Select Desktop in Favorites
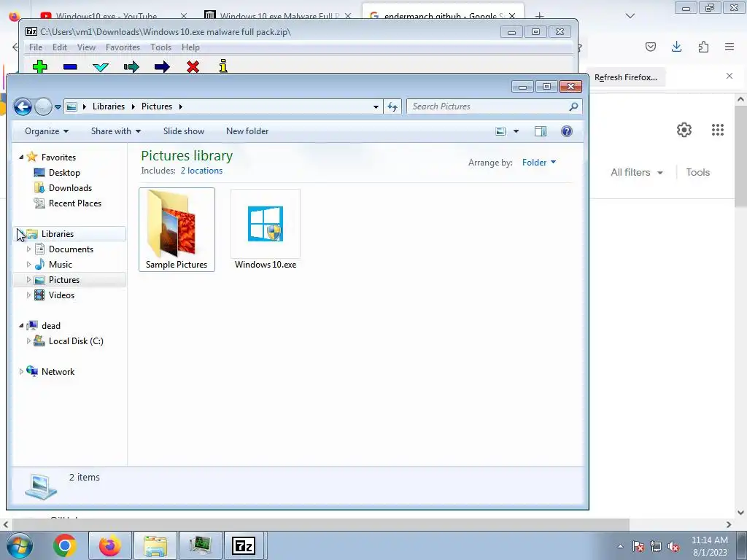This screenshot has width=747, height=560. 64,172
